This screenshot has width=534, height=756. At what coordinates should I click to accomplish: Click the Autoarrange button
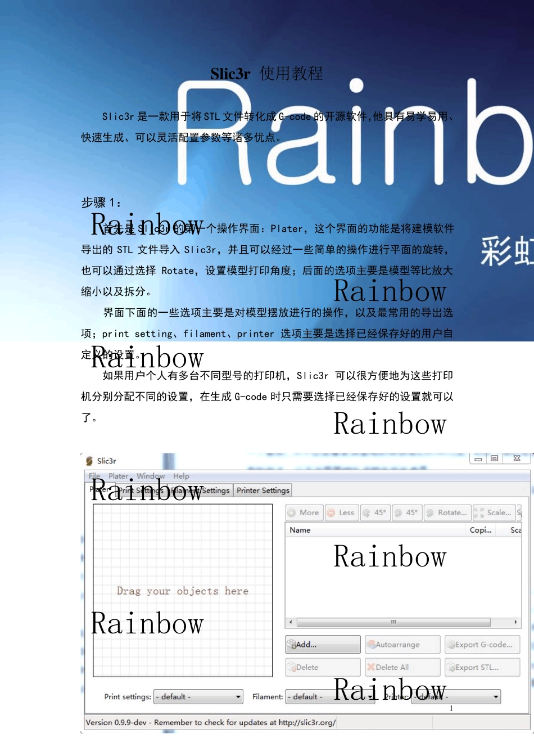[402, 645]
